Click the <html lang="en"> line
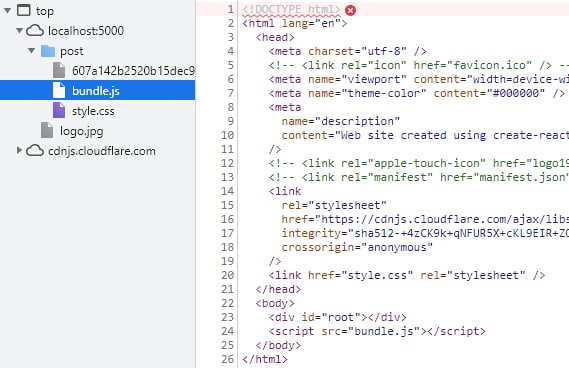The width and height of the screenshot is (569, 368). (x=295, y=23)
